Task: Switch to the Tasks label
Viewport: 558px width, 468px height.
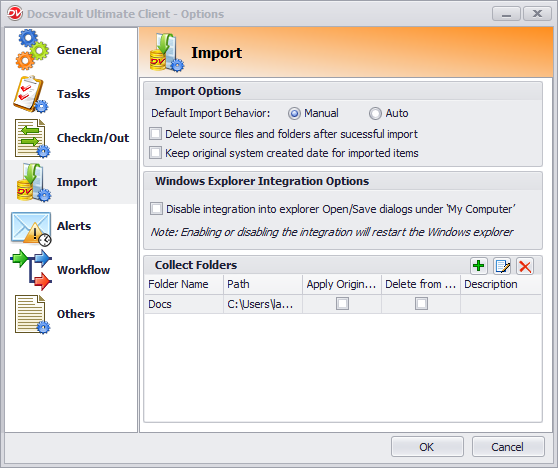Action: pos(74,94)
